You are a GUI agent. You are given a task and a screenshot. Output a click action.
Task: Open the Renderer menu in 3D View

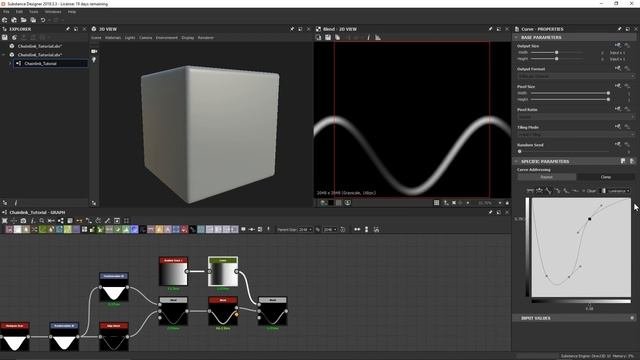206,38
